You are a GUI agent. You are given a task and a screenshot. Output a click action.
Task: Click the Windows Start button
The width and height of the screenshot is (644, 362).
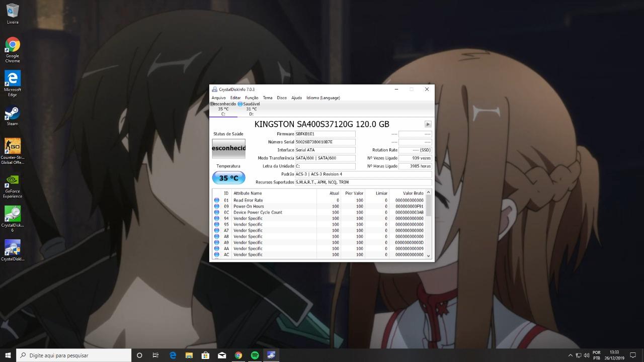click(x=8, y=355)
